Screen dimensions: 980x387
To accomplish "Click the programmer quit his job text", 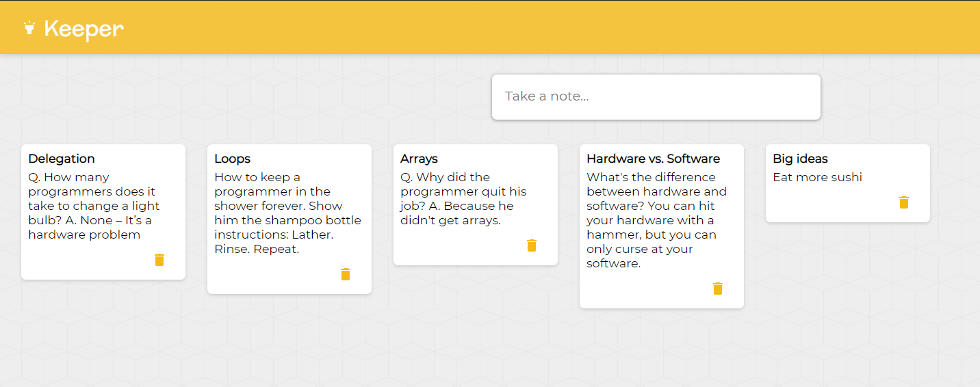I will pos(464,199).
